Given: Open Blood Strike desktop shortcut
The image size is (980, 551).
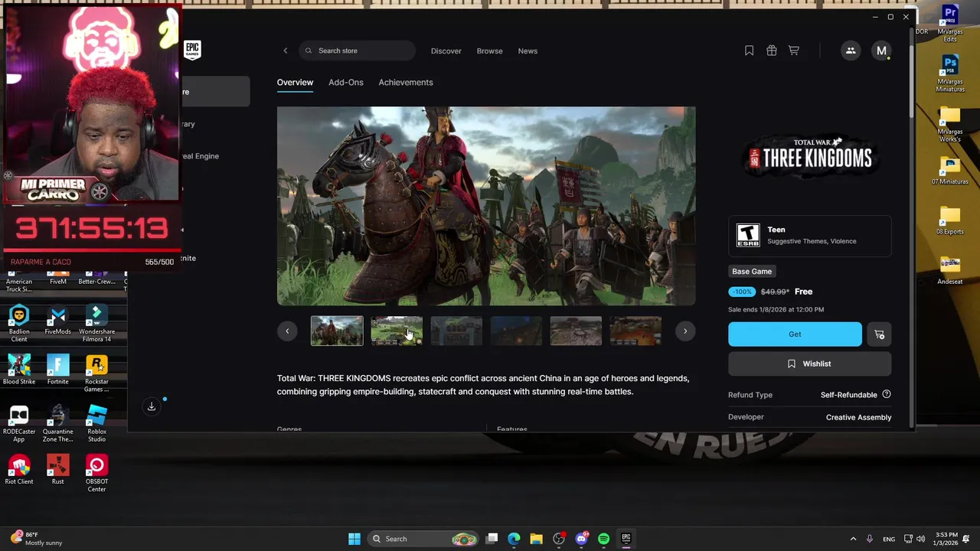Looking at the screenshot, I should [19, 370].
